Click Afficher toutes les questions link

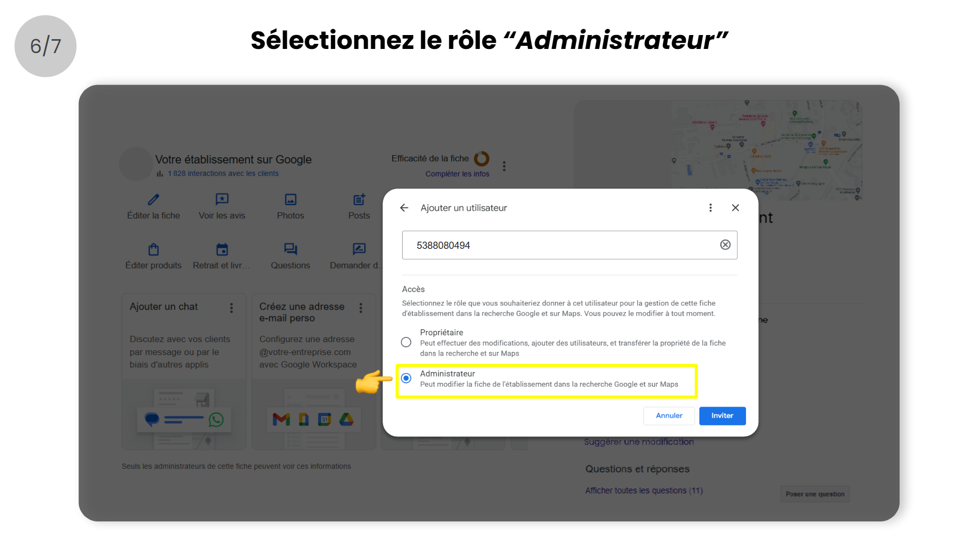(x=643, y=491)
